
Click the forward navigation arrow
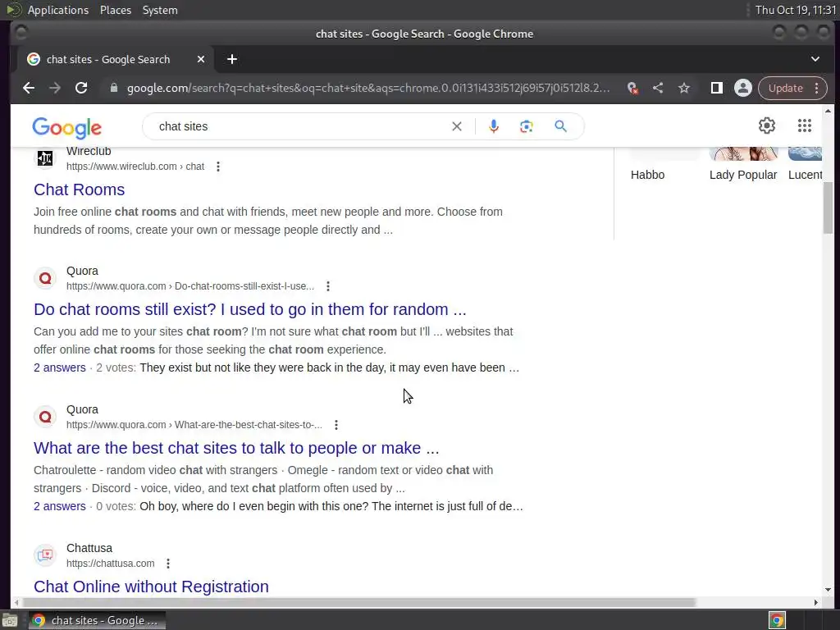pyautogui.click(x=55, y=88)
